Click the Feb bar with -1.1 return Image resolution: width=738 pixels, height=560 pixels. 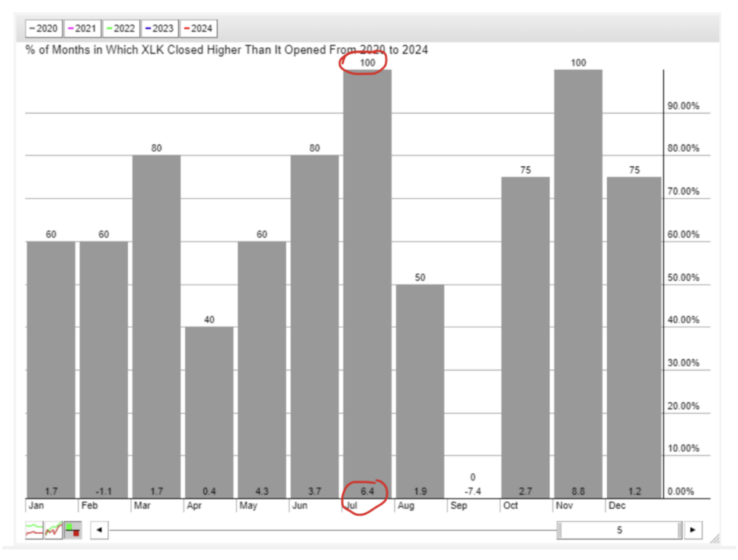104,370
